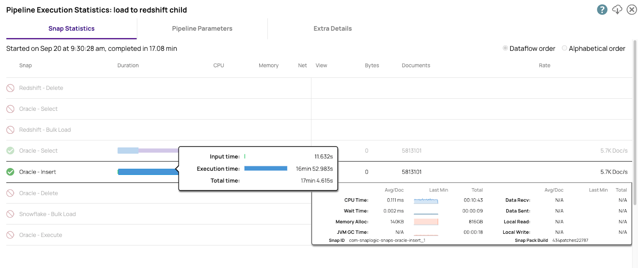Click the Oracle - Insert snap name

[x=37, y=172]
